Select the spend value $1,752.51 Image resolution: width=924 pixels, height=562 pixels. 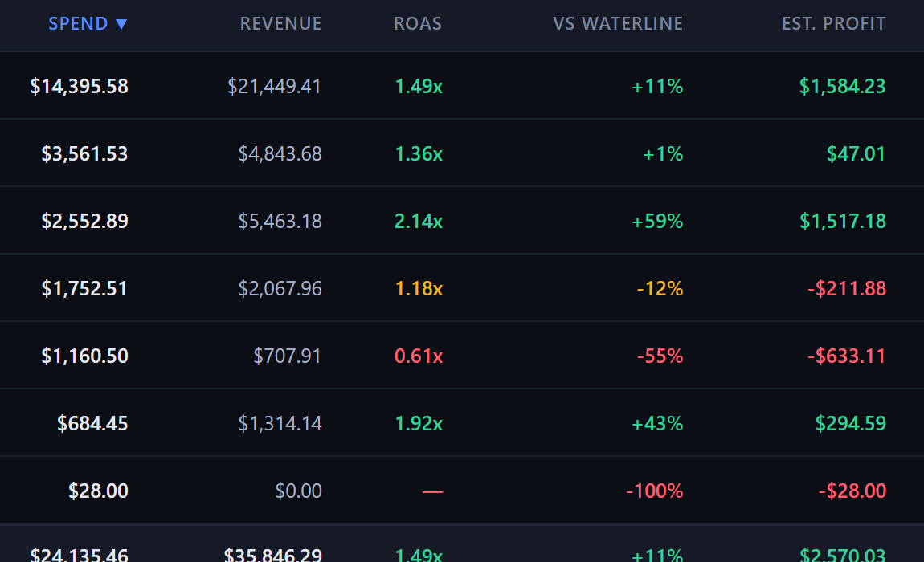84,289
